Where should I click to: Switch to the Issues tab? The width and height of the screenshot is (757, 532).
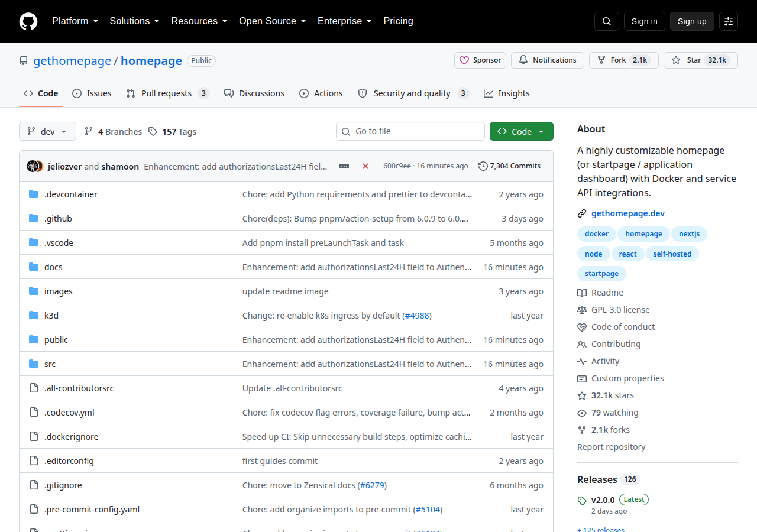point(92,93)
